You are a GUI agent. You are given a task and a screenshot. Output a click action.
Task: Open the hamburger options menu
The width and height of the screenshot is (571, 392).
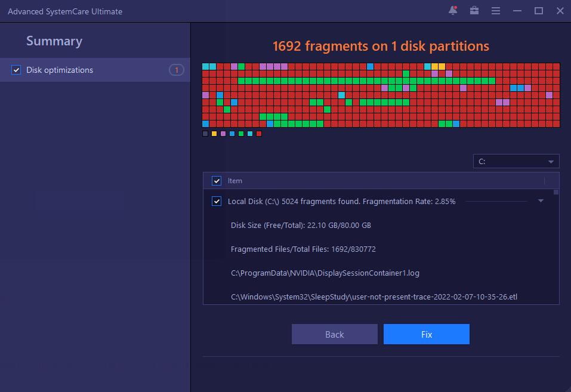coord(496,11)
